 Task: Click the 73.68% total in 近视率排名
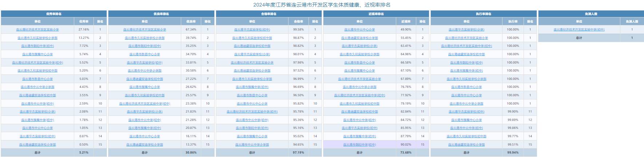(x=406, y=152)
